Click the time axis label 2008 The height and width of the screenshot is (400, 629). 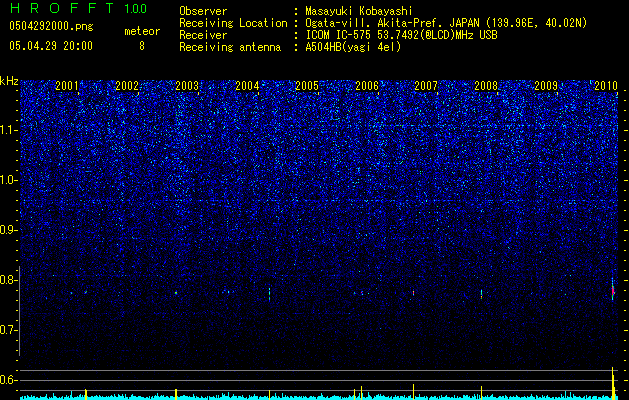pyautogui.click(x=486, y=85)
